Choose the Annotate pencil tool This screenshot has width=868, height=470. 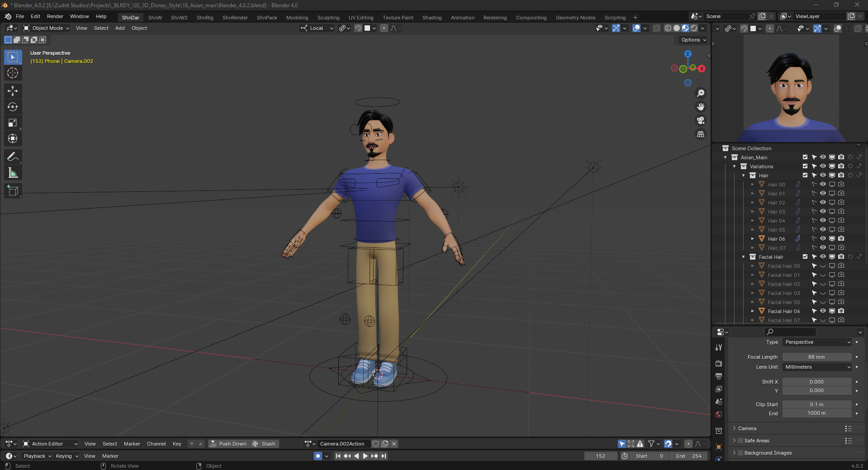[13, 157]
